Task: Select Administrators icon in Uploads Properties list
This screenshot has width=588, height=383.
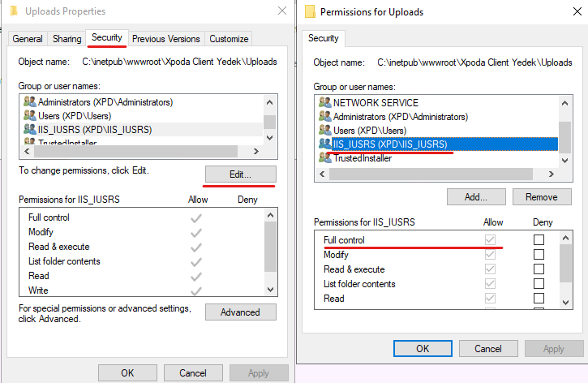Action: tap(30, 101)
